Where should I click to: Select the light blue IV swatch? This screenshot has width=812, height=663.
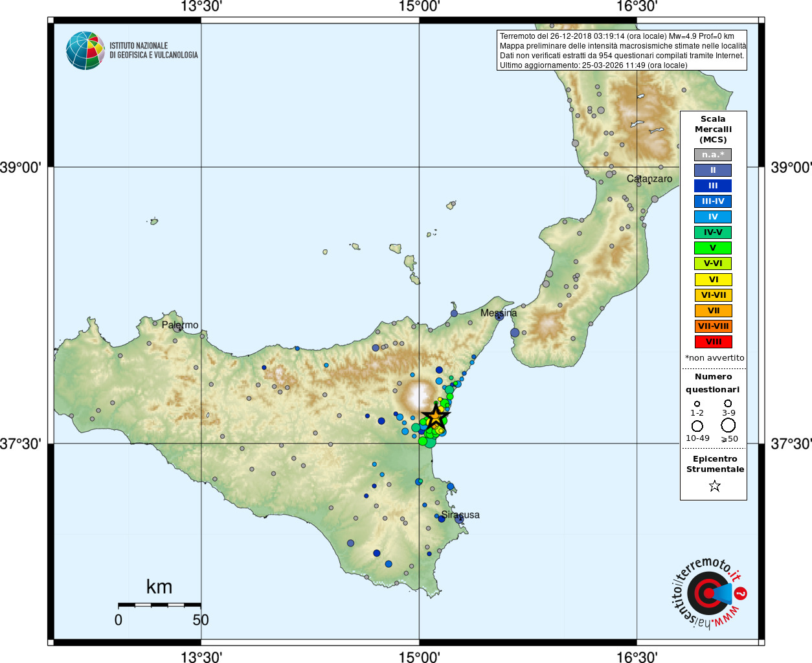(x=713, y=217)
